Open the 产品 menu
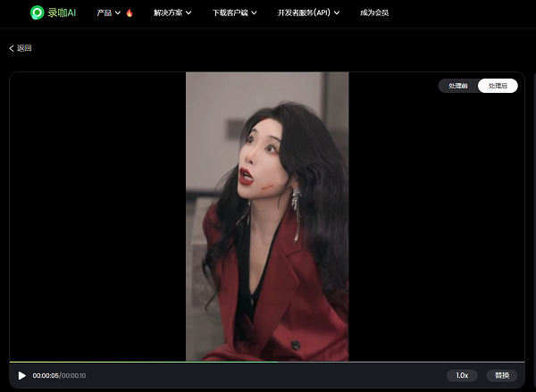The width and height of the screenshot is (536, 392). tap(104, 13)
